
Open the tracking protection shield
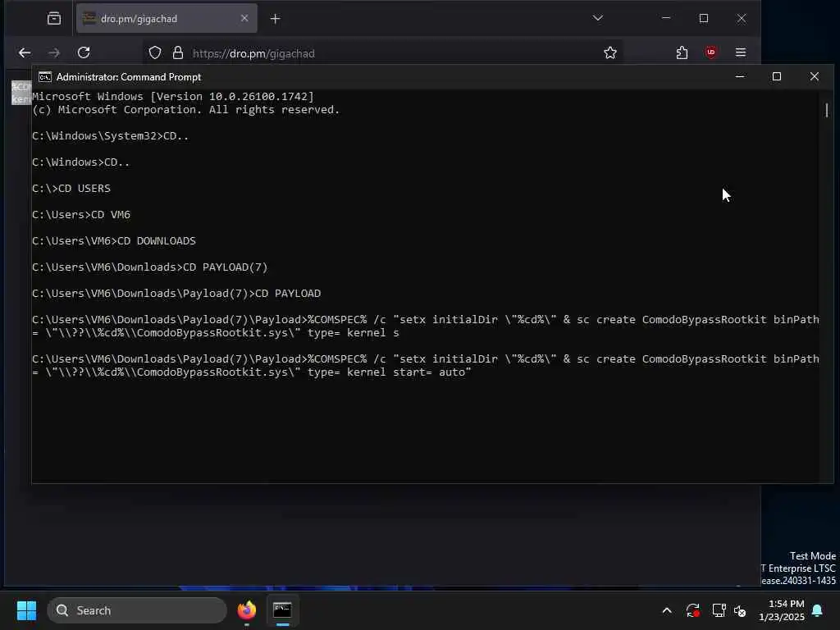pyautogui.click(x=155, y=52)
